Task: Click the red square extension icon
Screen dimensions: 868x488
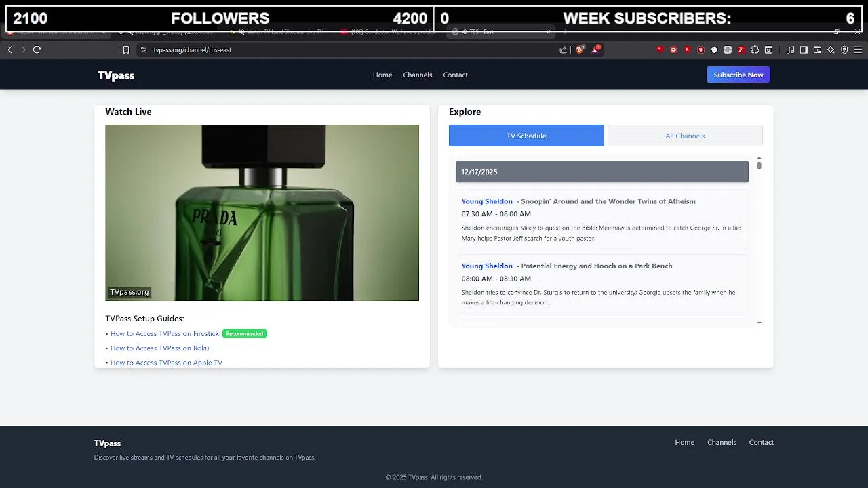Action: tap(673, 49)
